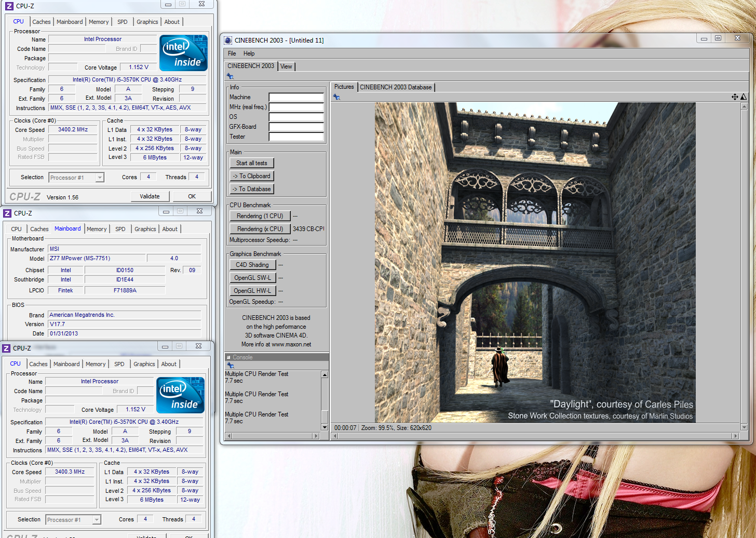Open the Processor #1 dropdown in top CPU-Z
This screenshot has height=538, width=756.
click(x=100, y=178)
